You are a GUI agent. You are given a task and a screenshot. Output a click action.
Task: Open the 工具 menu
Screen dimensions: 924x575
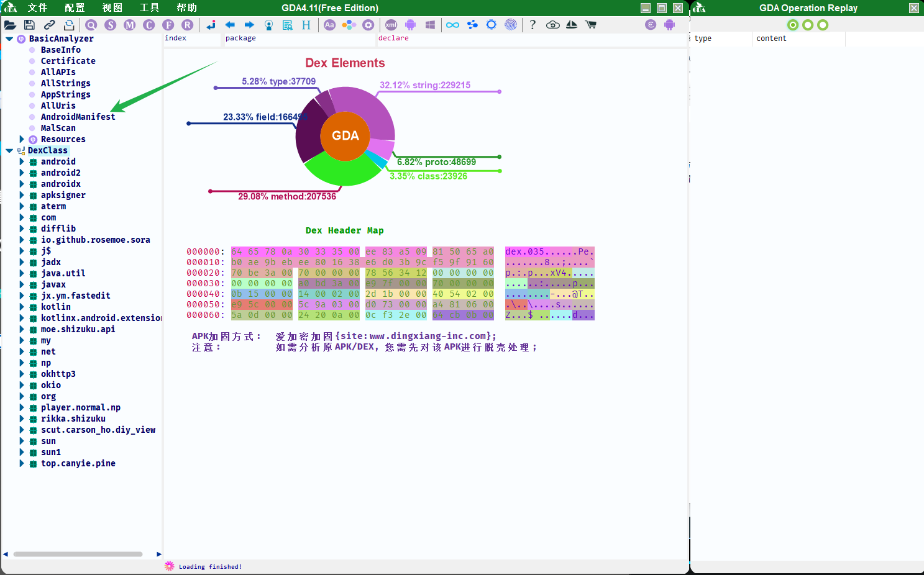[x=150, y=7]
